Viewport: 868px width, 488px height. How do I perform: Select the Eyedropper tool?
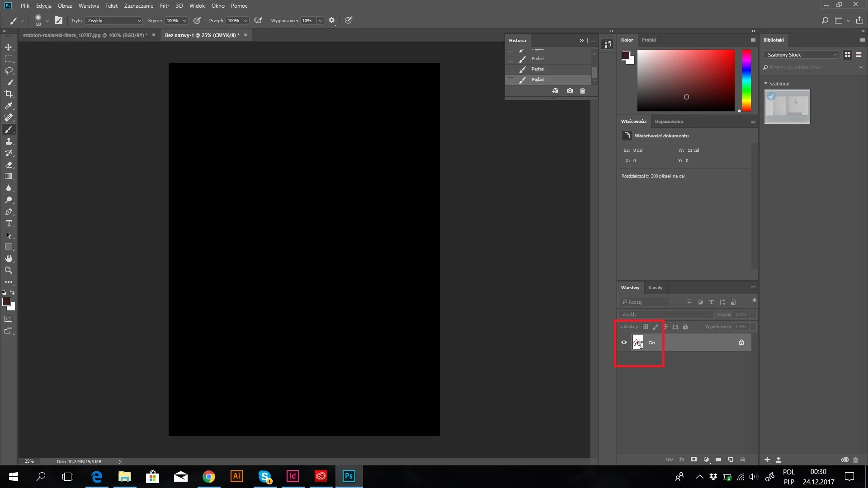point(9,106)
